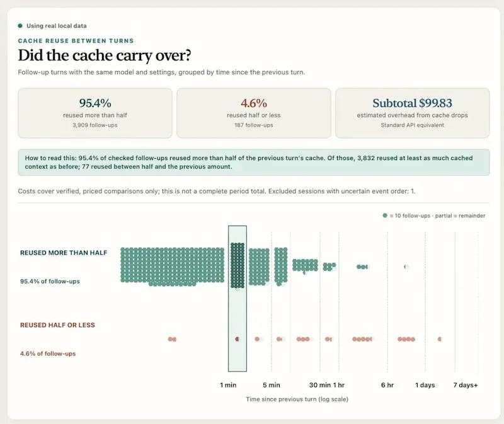Screen dimensions: 504x424
Task: Open the "reused half or less" stat card
Action: tap(254, 113)
